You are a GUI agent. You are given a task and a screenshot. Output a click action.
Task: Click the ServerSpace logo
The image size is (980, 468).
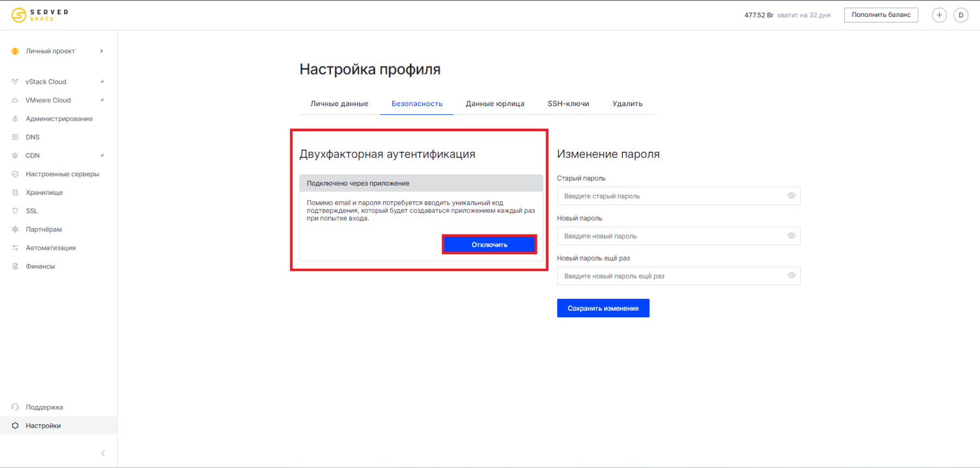[x=40, y=15]
